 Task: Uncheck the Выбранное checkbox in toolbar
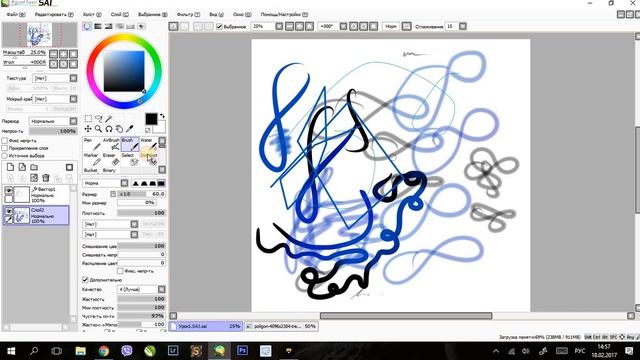(219, 27)
